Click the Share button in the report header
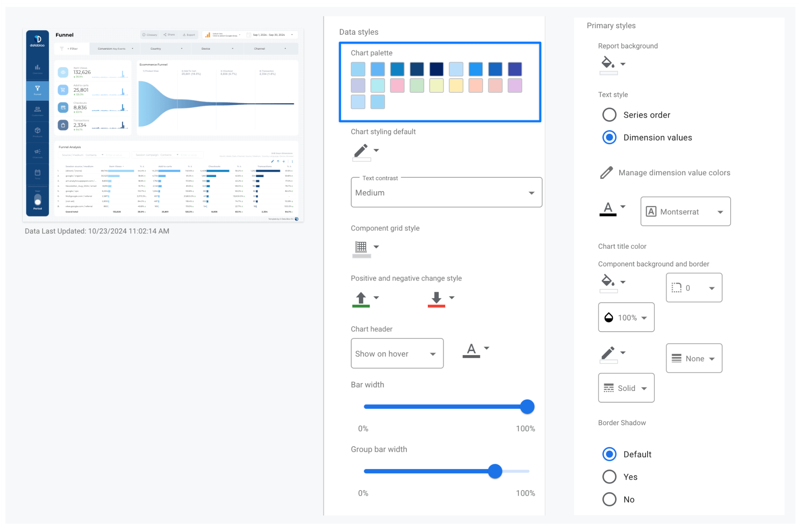 pos(169,35)
